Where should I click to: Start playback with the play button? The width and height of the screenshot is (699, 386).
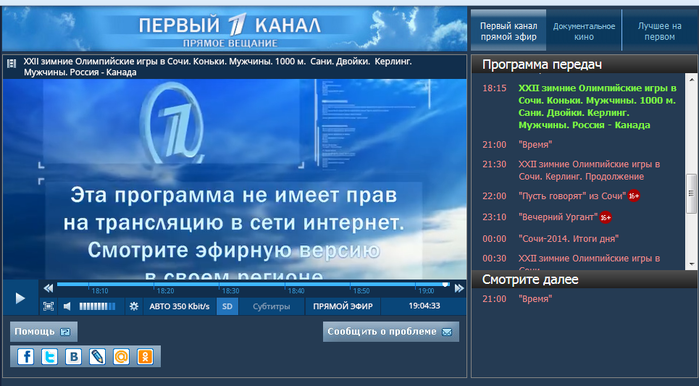click(20, 298)
